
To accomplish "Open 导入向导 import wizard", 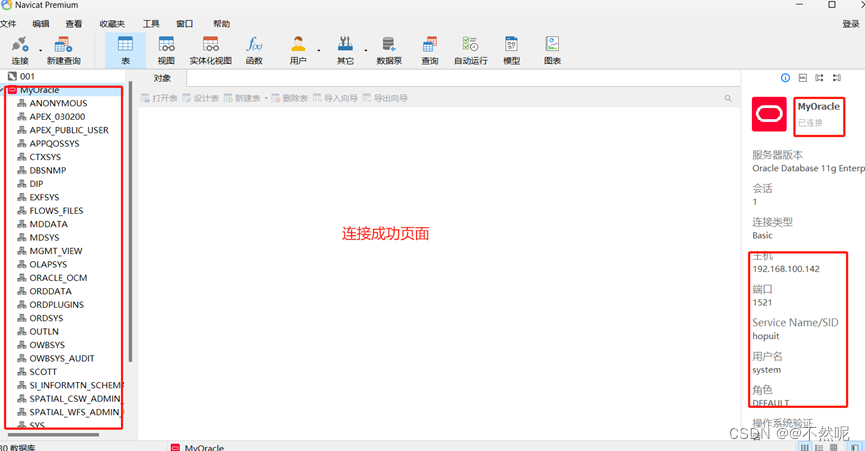I will click(335, 98).
